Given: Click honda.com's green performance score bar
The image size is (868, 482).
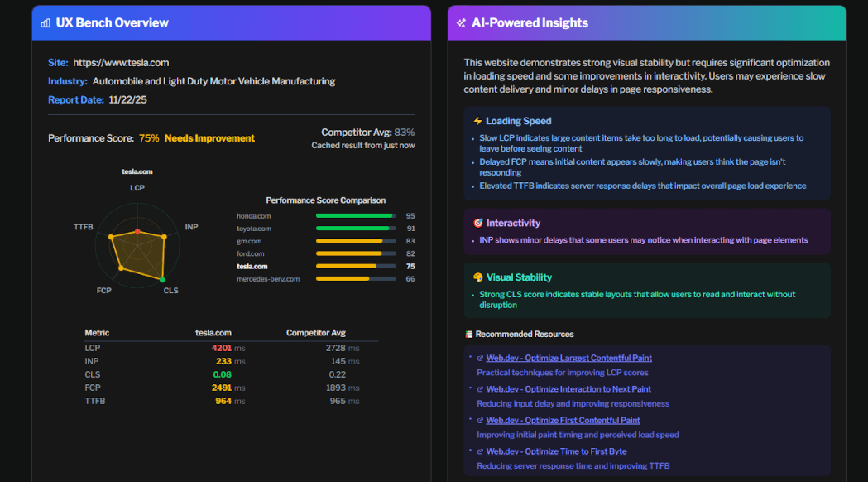Looking at the screenshot, I should pos(354,215).
